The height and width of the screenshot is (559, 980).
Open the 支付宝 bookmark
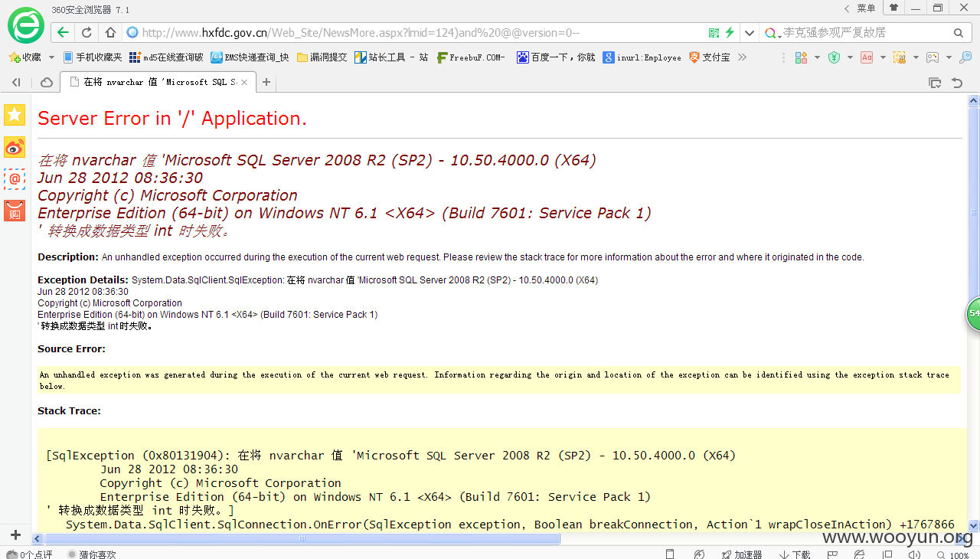point(709,57)
